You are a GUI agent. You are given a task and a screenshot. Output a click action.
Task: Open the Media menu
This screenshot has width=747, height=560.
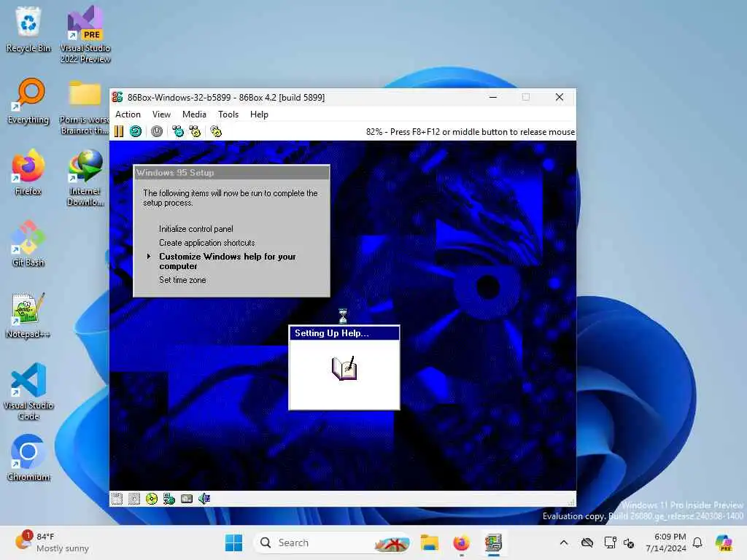click(x=194, y=114)
